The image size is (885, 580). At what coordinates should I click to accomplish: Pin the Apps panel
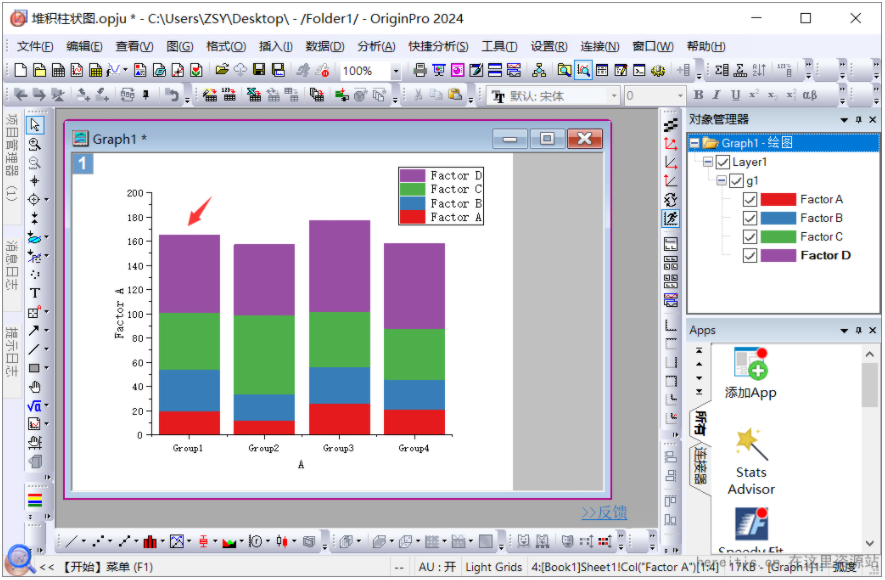[858, 331]
